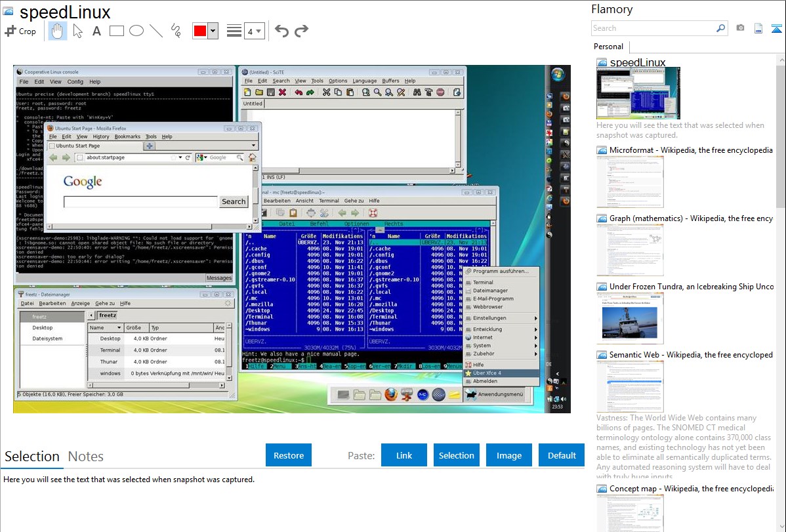Click the blue collapse-to-top icon

click(x=776, y=28)
